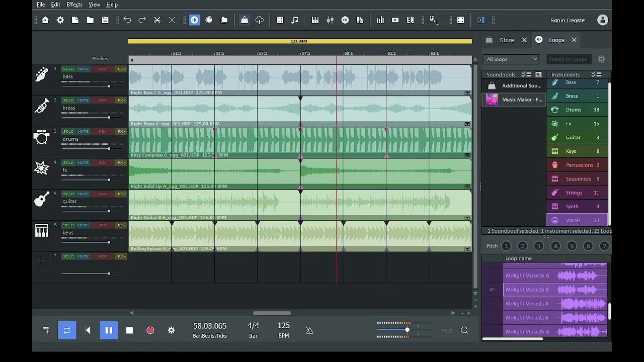Open the FX menu on the brass track

pyautogui.click(x=121, y=100)
